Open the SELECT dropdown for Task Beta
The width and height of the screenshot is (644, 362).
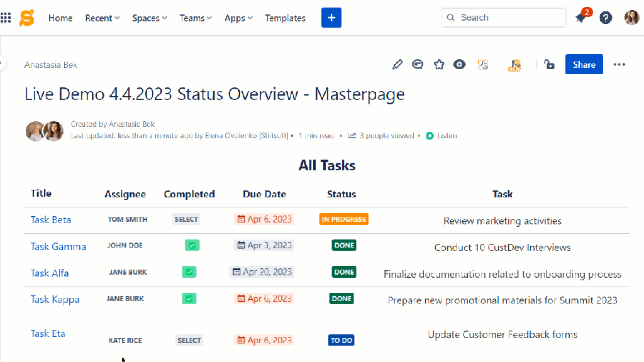pos(186,219)
